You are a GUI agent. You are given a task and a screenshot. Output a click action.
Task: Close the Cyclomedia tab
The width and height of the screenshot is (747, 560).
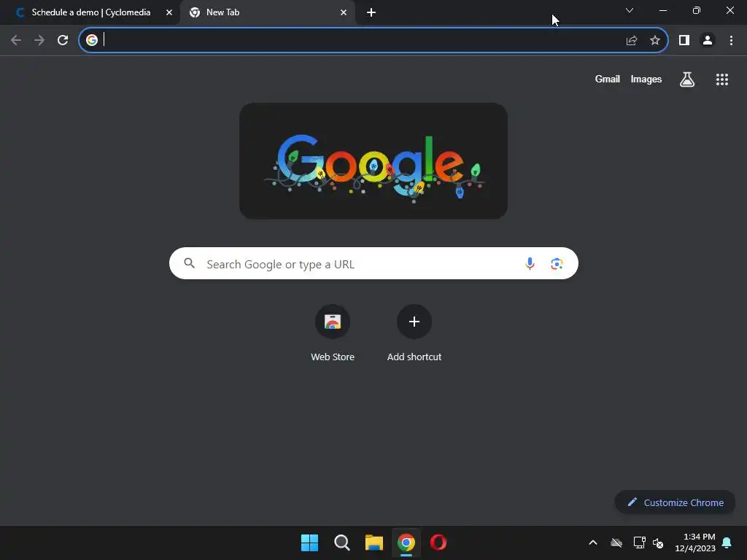pyautogui.click(x=169, y=12)
